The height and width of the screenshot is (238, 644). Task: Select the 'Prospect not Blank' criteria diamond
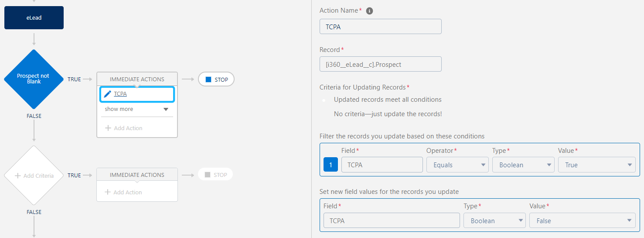34,79
